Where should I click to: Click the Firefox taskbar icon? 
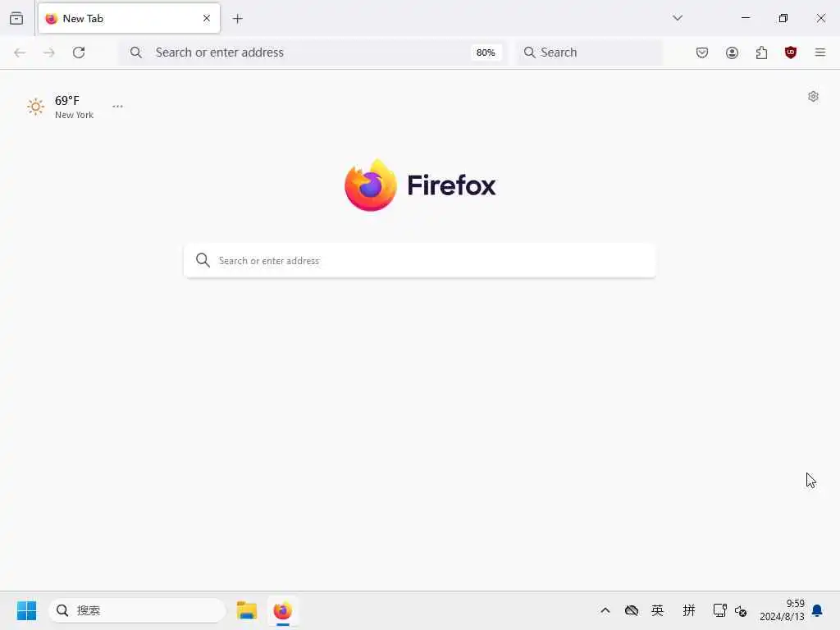point(282,610)
